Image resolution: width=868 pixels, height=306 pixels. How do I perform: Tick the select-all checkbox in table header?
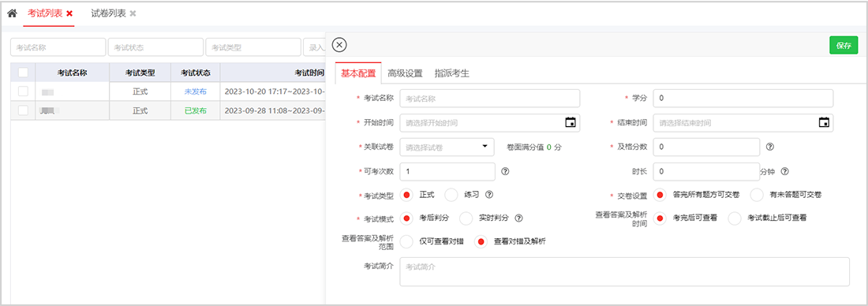tap(23, 73)
